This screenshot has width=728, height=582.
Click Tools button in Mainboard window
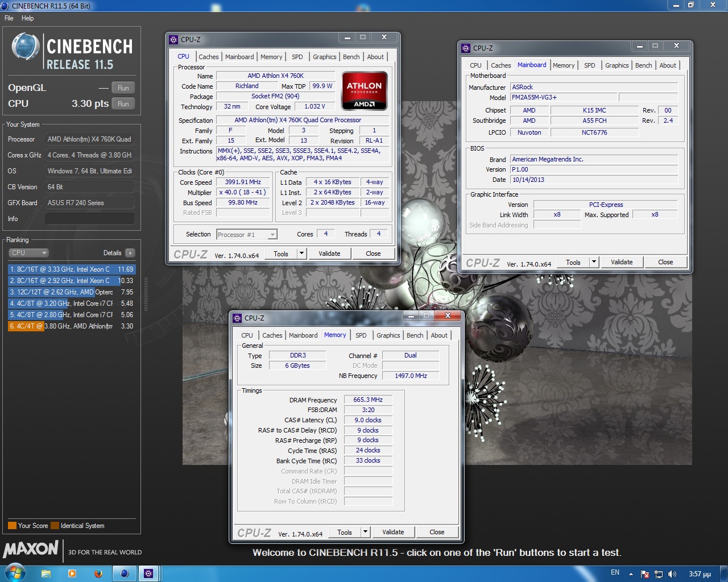point(573,263)
